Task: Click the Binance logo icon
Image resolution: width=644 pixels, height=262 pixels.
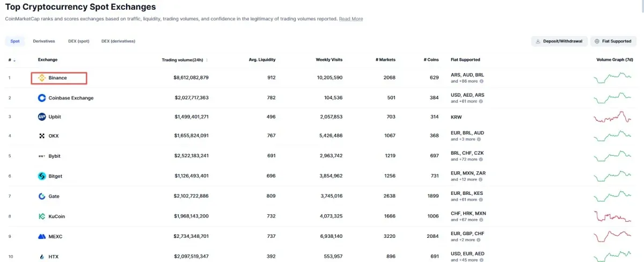Action: click(42, 78)
